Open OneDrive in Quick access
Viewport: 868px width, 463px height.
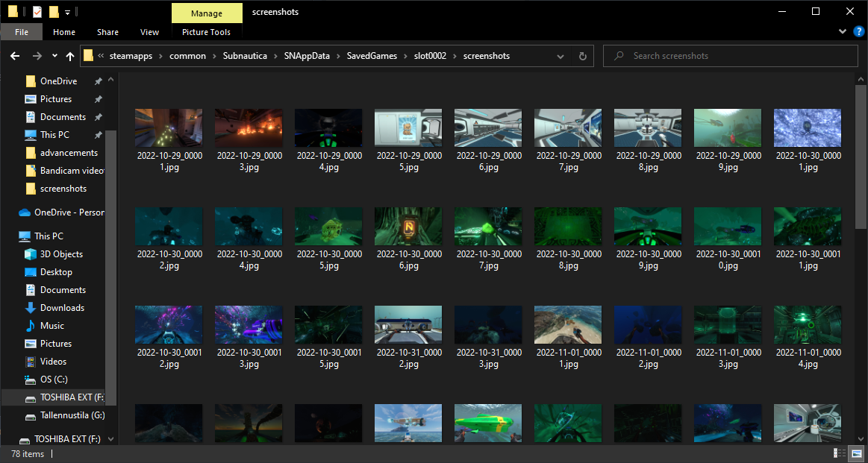pos(59,81)
